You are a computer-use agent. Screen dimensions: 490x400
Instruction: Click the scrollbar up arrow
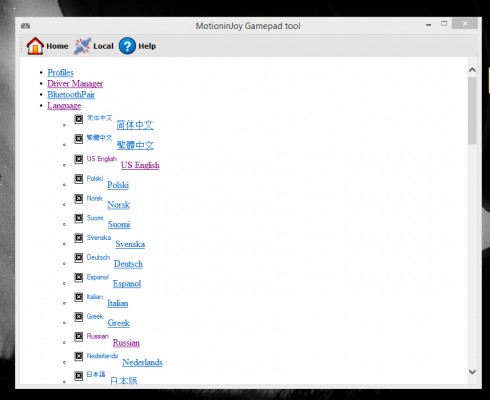(472, 70)
